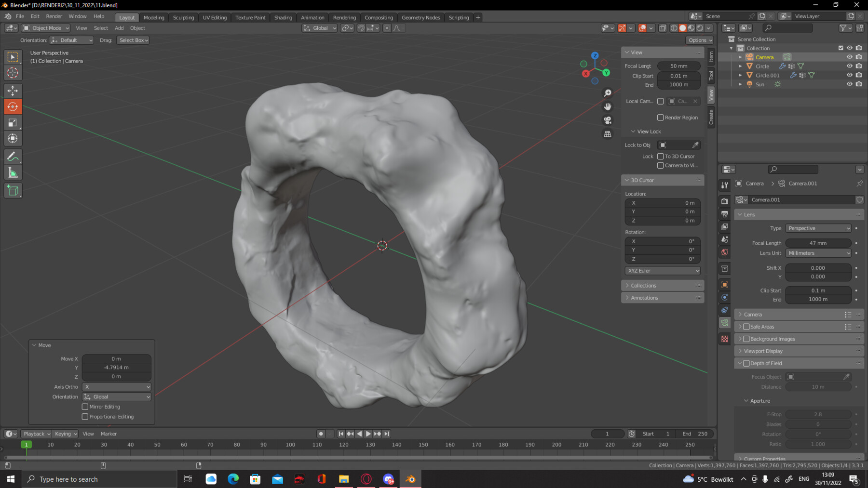Click the Options button in the viewport header

pos(699,40)
